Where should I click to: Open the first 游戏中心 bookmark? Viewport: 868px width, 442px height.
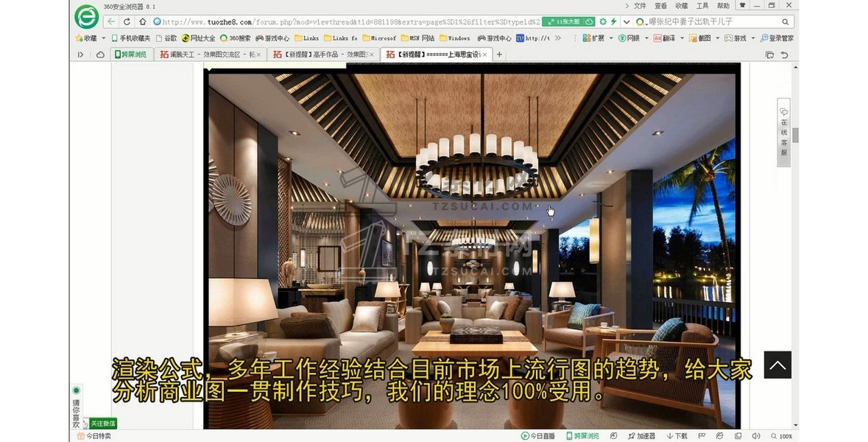[272, 38]
